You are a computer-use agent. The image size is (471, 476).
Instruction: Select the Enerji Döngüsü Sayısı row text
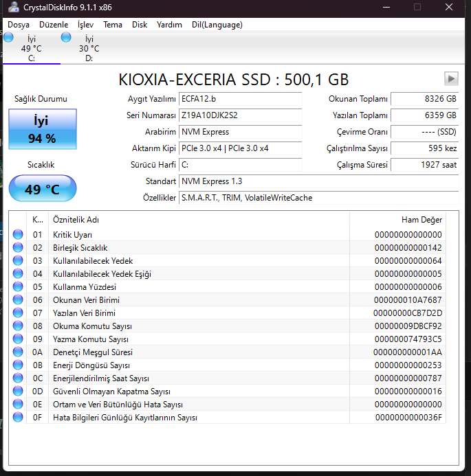(91, 365)
